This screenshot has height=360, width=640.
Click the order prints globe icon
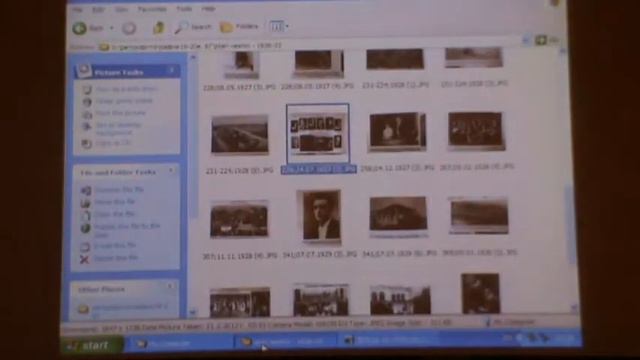pyautogui.click(x=87, y=102)
